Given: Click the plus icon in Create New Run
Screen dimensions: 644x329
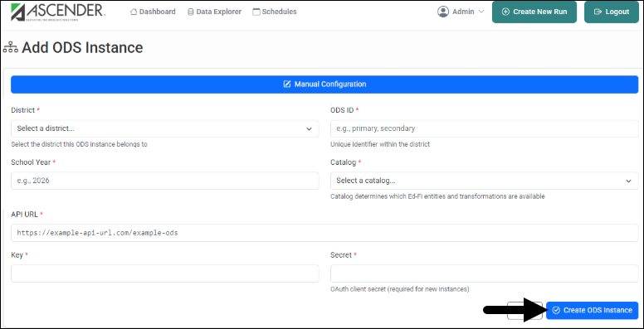Looking at the screenshot, I should [505, 12].
